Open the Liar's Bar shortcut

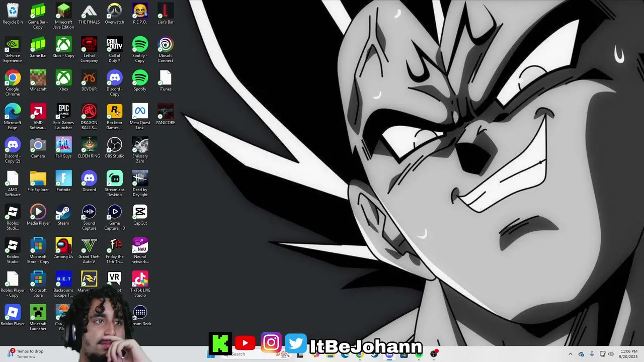pyautogui.click(x=166, y=14)
